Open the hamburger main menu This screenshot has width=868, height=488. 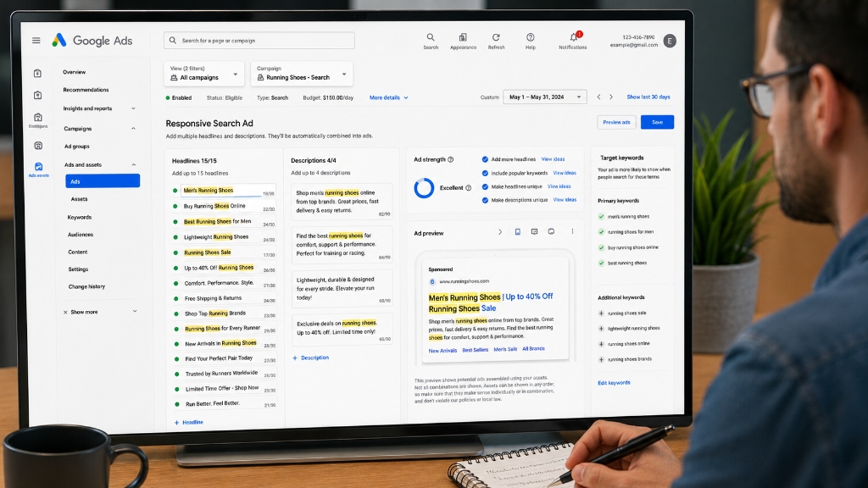[x=36, y=41]
